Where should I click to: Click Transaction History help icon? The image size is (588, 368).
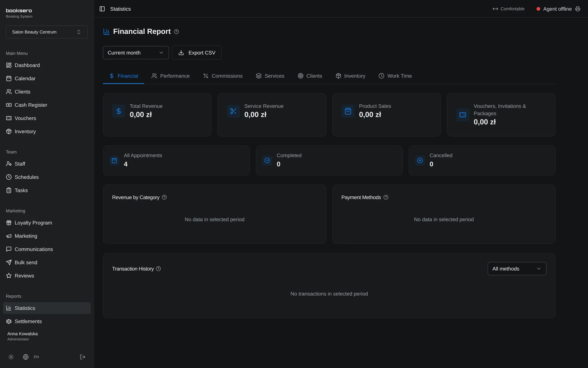click(x=158, y=268)
